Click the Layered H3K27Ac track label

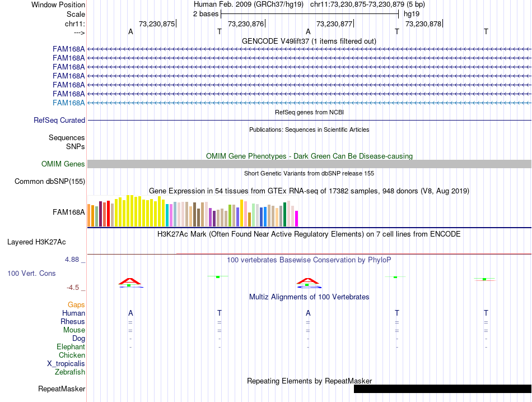tap(36, 242)
